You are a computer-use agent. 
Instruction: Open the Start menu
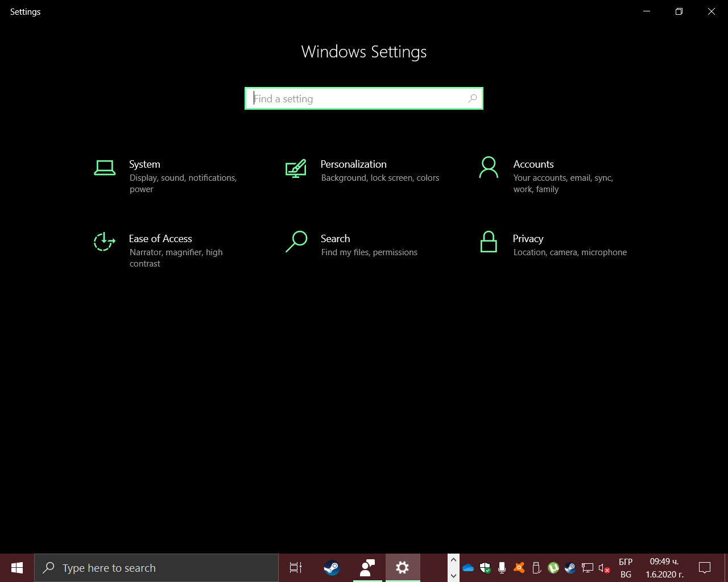point(17,568)
